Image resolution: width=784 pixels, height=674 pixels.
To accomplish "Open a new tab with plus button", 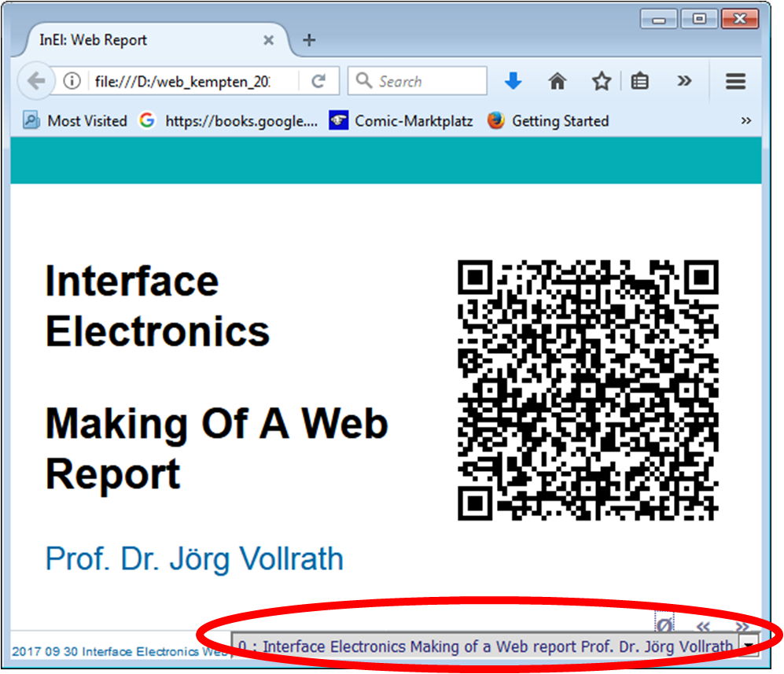I will (309, 40).
